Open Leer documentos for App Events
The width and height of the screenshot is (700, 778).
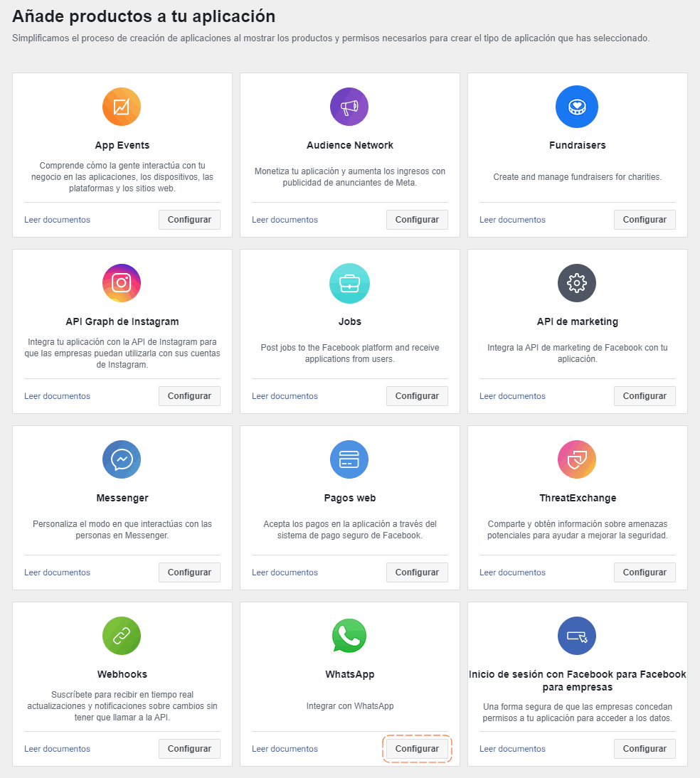pos(57,220)
